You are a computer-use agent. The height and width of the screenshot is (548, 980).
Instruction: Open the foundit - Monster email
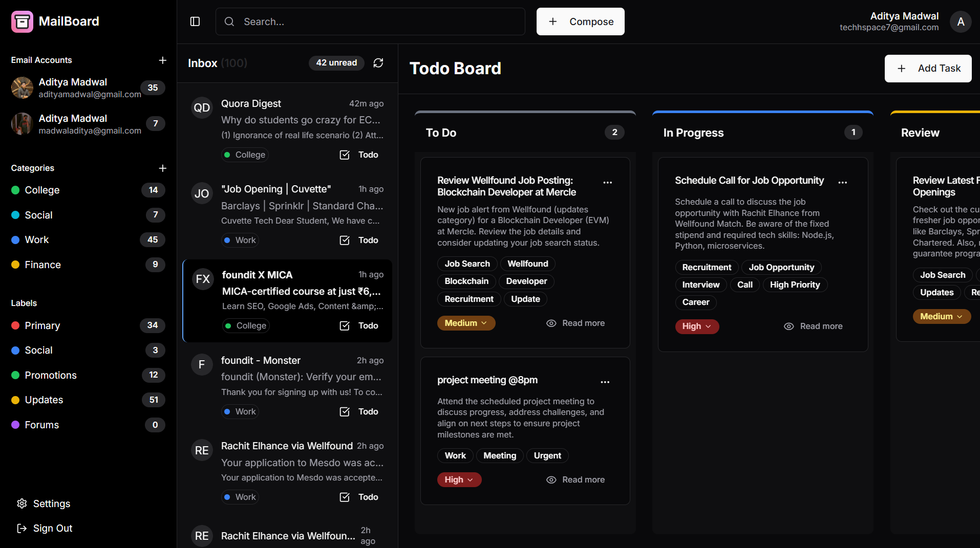pos(287,386)
